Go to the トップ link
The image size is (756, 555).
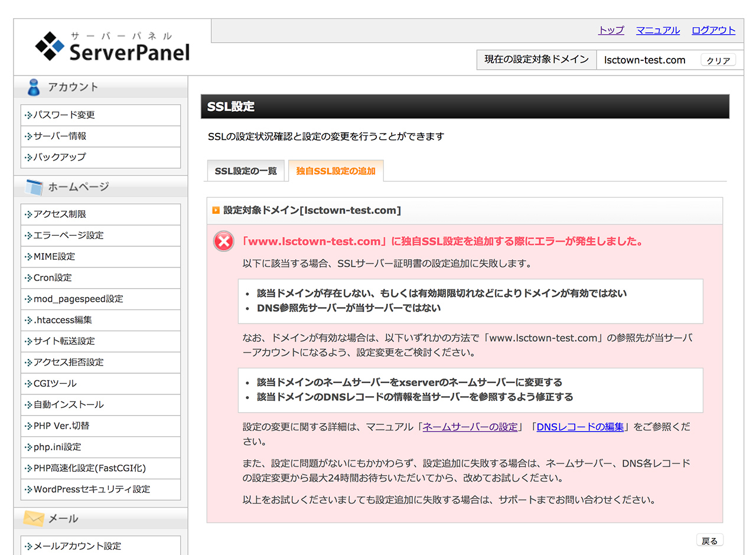611,30
